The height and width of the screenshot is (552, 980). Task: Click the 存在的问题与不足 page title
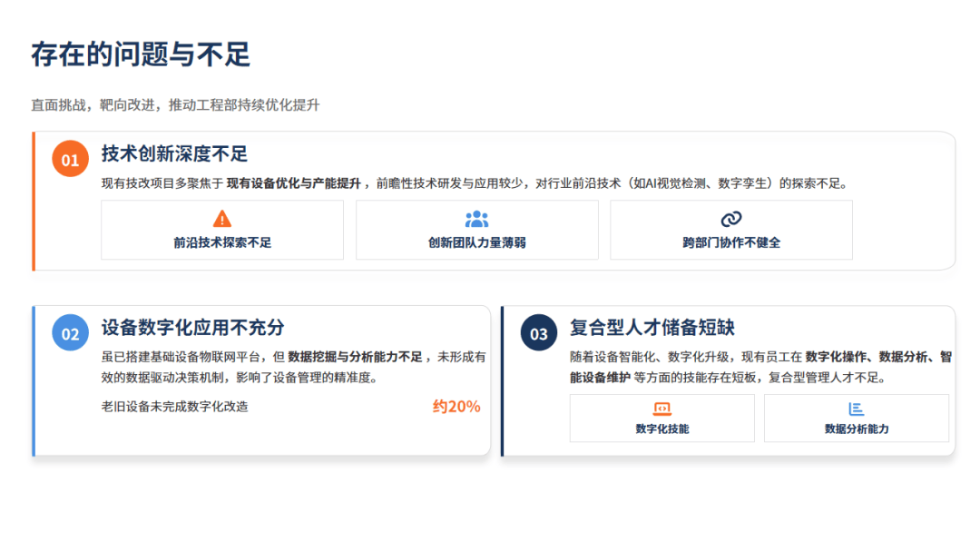click(141, 54)
